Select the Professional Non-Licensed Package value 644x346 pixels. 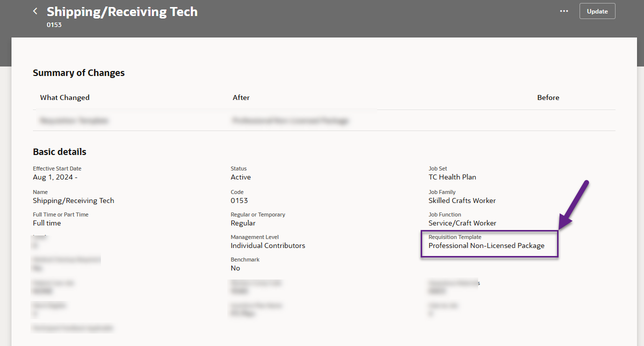487,245
